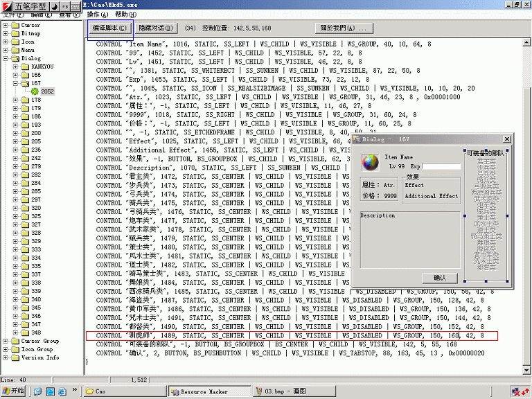This screenshot has width=532, height=399.
Task: Open the 帮助(H) menu
Action: (121, 14)
